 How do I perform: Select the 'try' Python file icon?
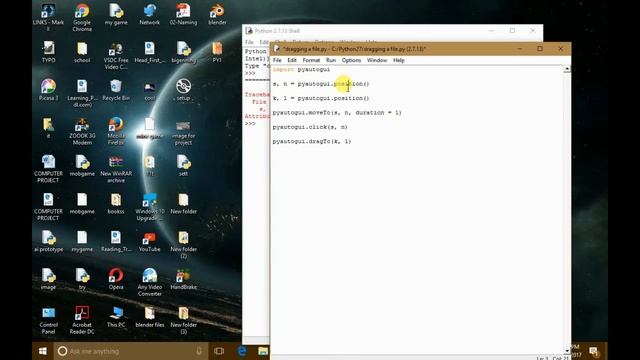(x=82, y=279)
